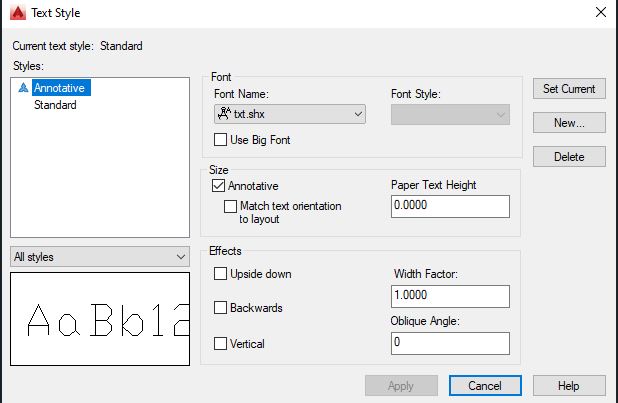
Task: Click the New... button
Action: 568,123
